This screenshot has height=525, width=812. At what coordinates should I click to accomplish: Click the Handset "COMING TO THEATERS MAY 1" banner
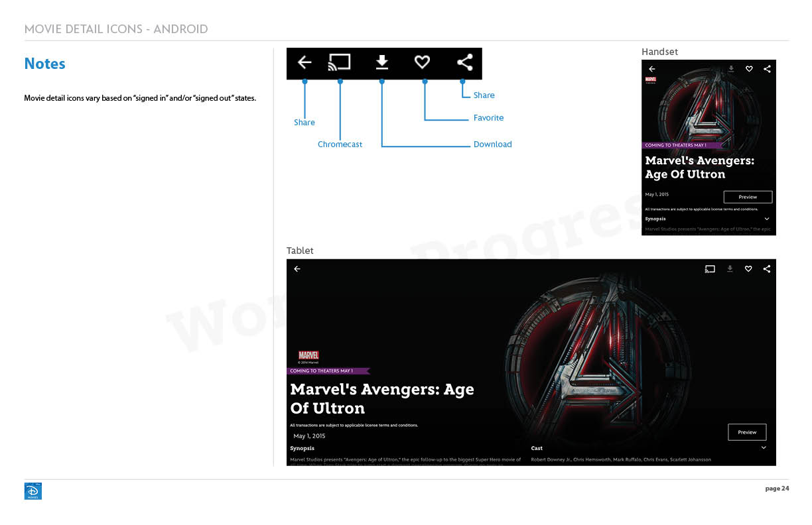point(683,145)
